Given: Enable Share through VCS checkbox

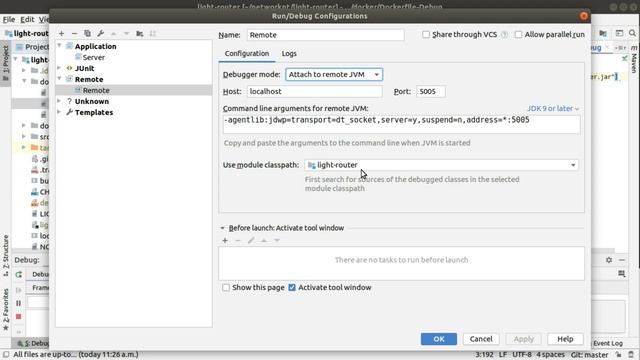Looking at the screenshot, I should (x=426, y=35).
